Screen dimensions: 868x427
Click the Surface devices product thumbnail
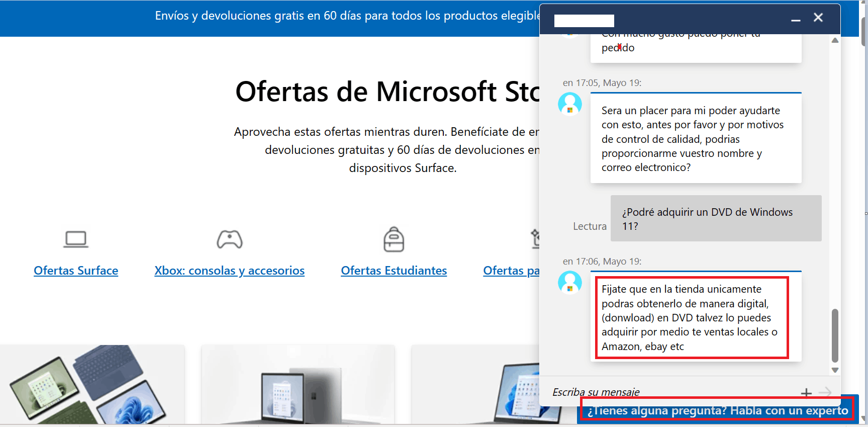tap(92, 385)
